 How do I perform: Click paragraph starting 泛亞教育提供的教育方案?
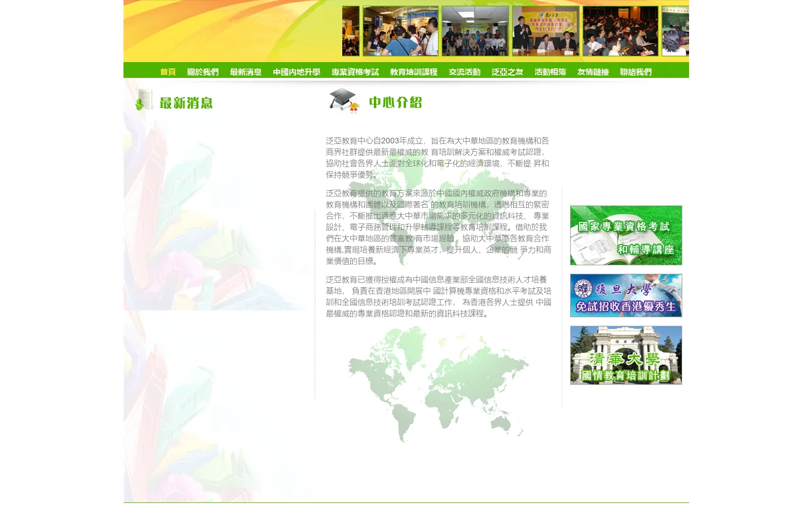pyautogui.click(x=438, y=227)
